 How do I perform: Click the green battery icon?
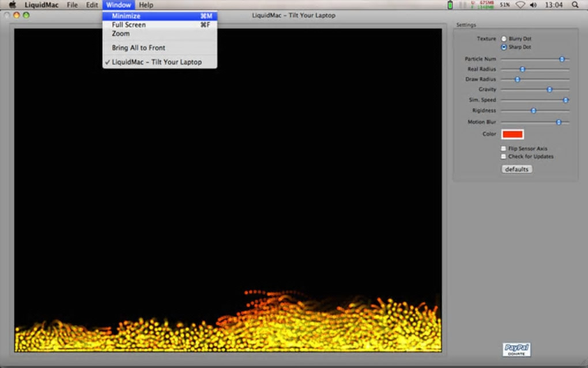(x=450, y=5)
